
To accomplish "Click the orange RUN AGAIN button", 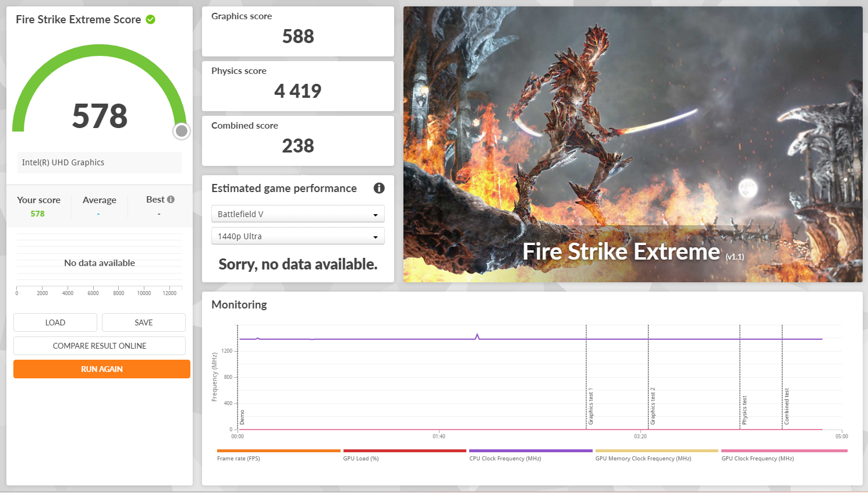I will [102, 369].
